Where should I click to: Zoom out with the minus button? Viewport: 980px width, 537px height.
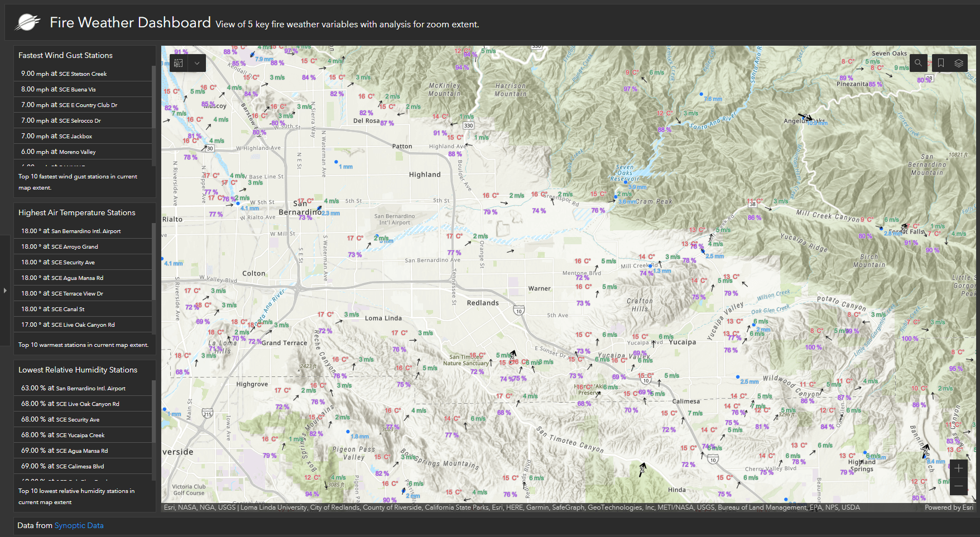(x=958, y=486)
